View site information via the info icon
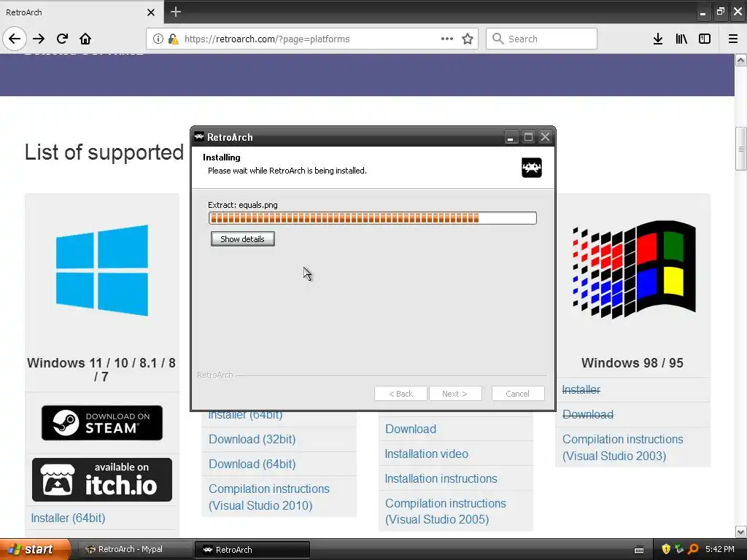The image size is (747, 560). point(158,39)
